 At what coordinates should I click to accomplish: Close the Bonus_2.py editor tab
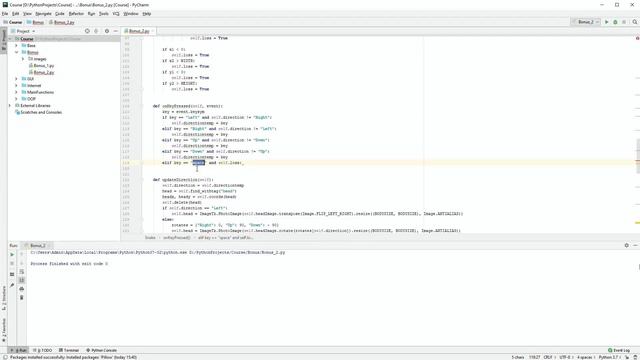[153, 31]
